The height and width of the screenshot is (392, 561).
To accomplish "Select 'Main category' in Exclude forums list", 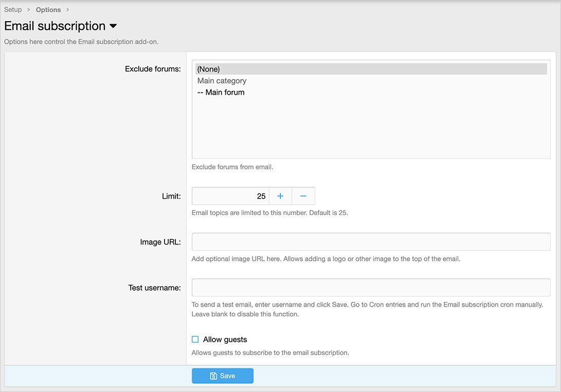I will point(222,81).
